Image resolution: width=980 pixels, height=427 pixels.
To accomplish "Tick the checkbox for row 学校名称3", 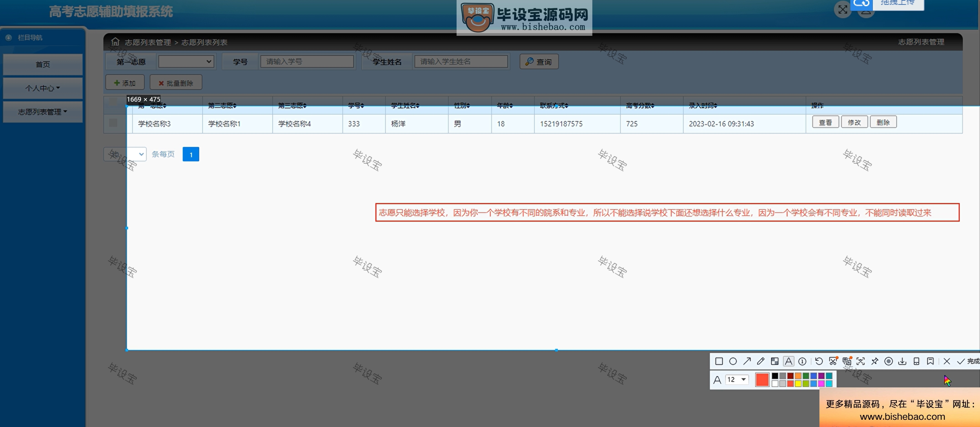I will pos(113,123).
